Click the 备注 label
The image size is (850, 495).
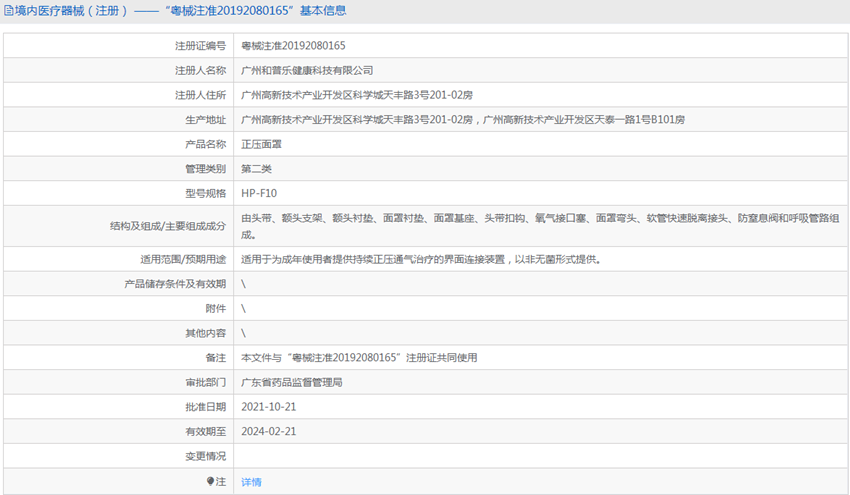(x=216, y=358)
